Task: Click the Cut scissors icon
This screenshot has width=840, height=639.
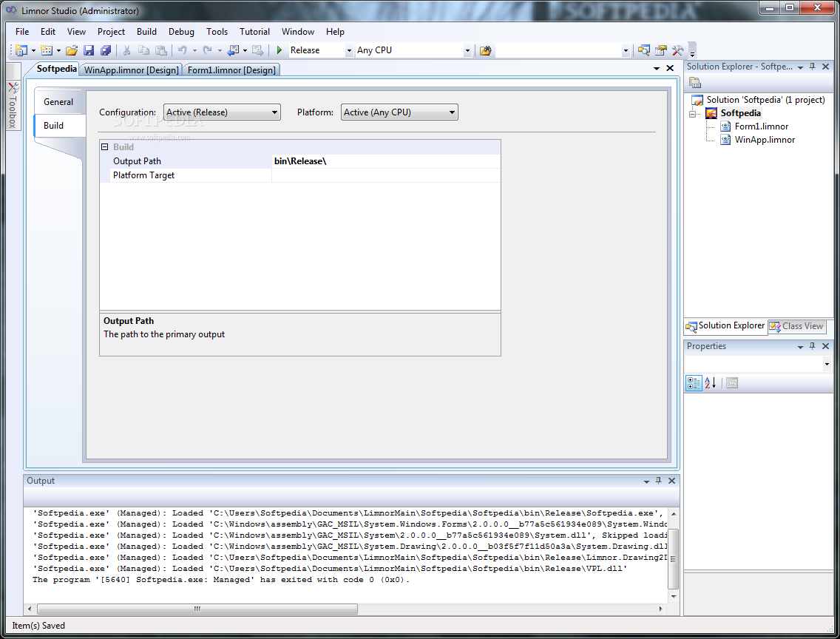Action: pyautogui.click(x=127, y=50)
